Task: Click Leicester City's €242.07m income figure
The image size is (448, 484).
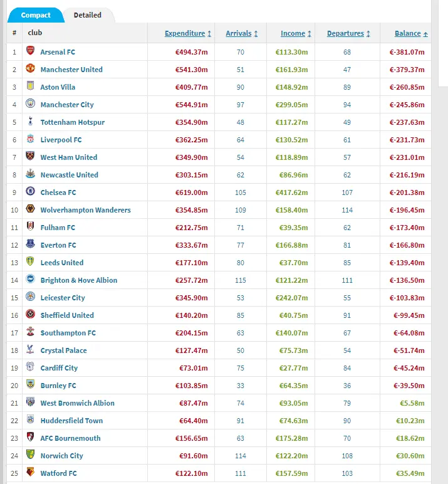Action: 291,297
